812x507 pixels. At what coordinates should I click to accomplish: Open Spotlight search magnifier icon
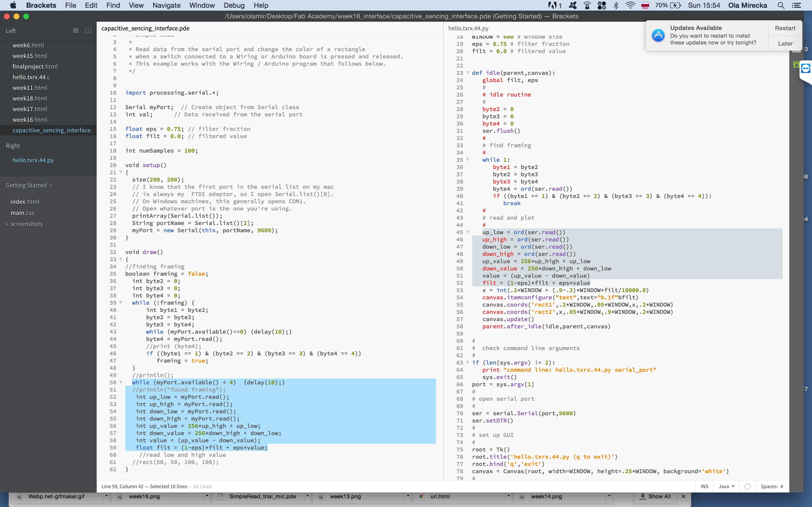(x=780, y=5)
